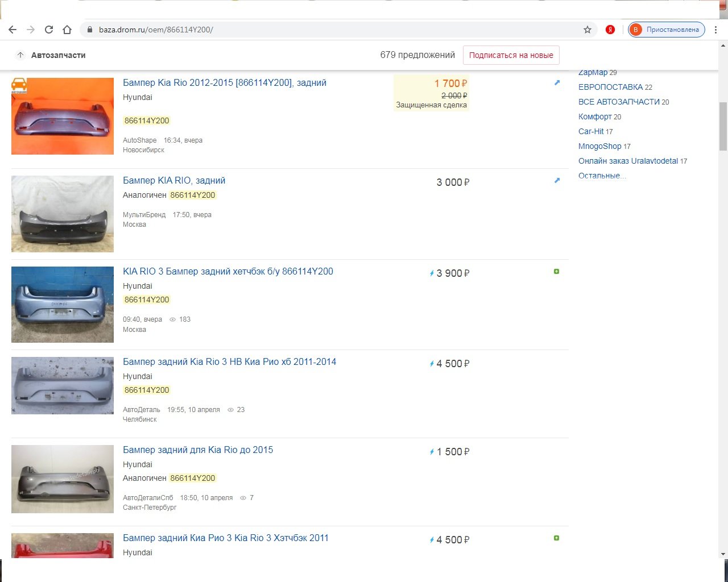Click lightning icon beside the 1 500 ₽ price
The width and height of the screenshot is (728, 582).
tap(432, 452)
